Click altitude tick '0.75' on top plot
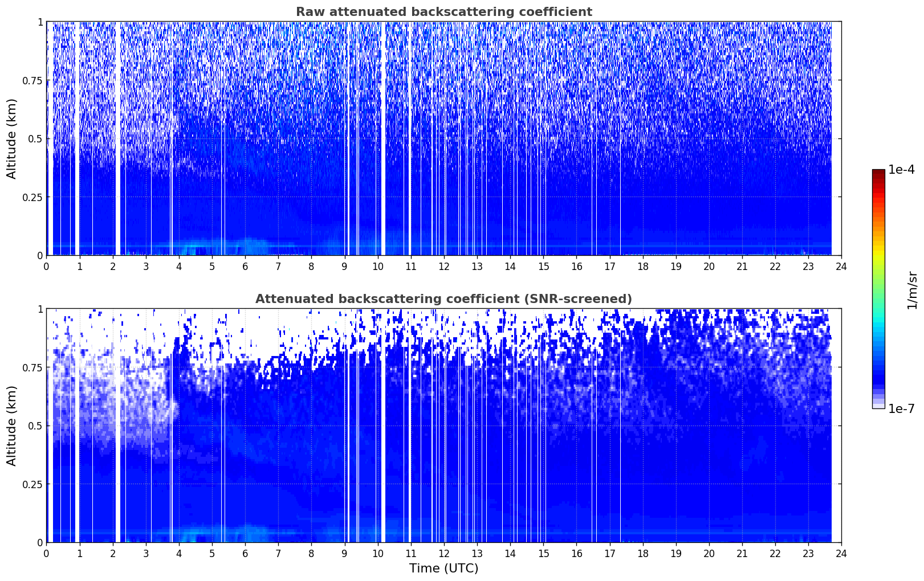 point(32,80)
